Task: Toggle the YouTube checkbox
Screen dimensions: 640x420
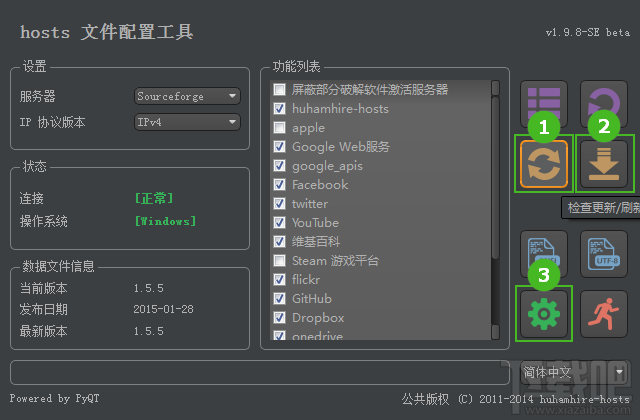Action: click(x=279, y=223)
